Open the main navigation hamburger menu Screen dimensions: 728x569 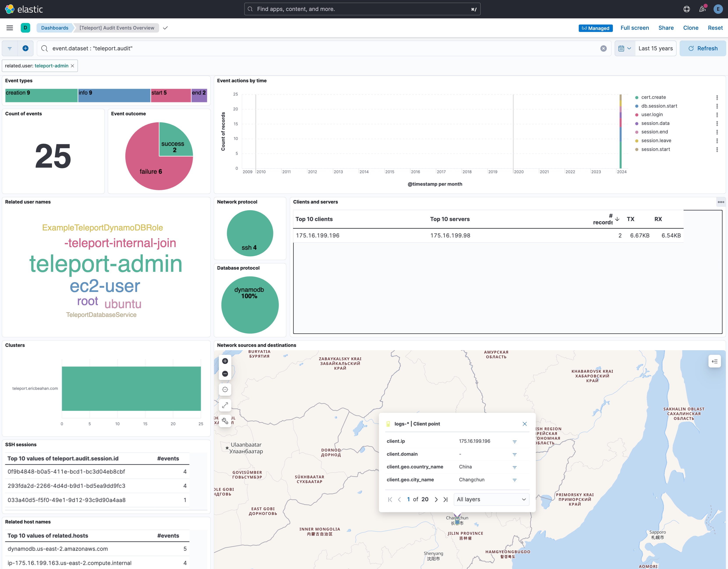point(10,28)
